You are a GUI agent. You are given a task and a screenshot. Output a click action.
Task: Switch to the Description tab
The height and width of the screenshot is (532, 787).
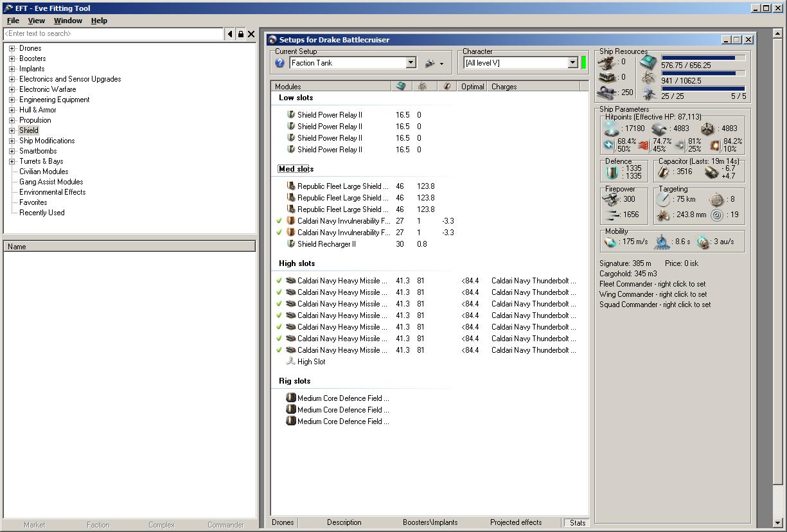(x=344, y=522)
